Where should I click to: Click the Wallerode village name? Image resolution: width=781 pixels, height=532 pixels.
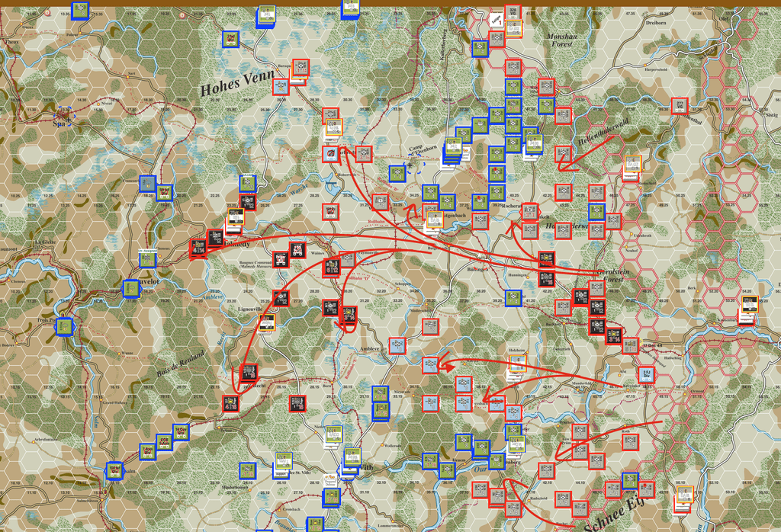[393, 446]
